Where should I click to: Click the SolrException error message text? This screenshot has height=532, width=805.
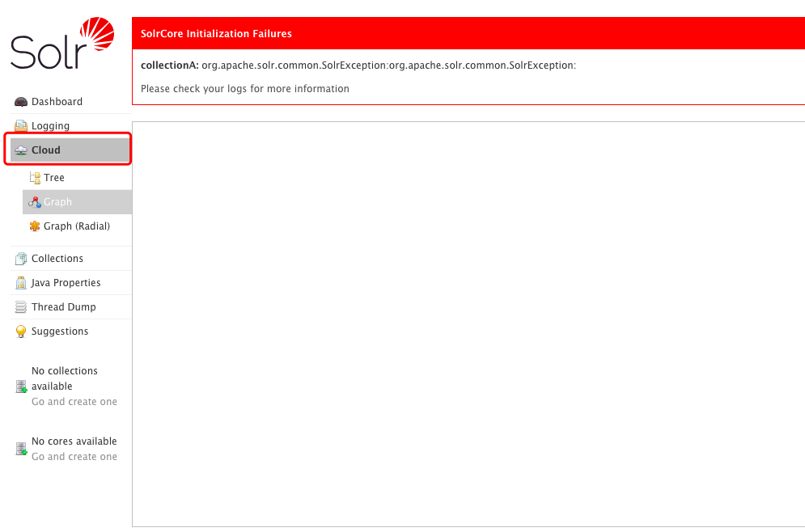coord(388,65)
